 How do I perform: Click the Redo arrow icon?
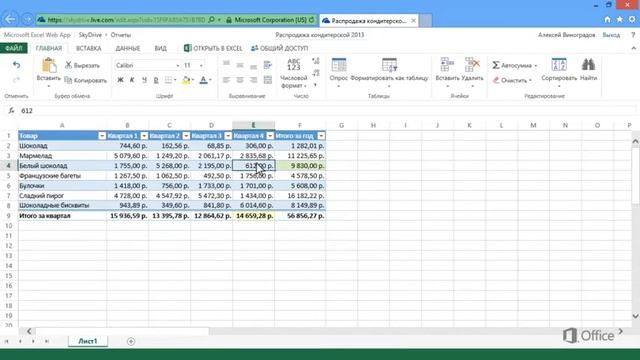pyautogui.click(x=16, y=80)
